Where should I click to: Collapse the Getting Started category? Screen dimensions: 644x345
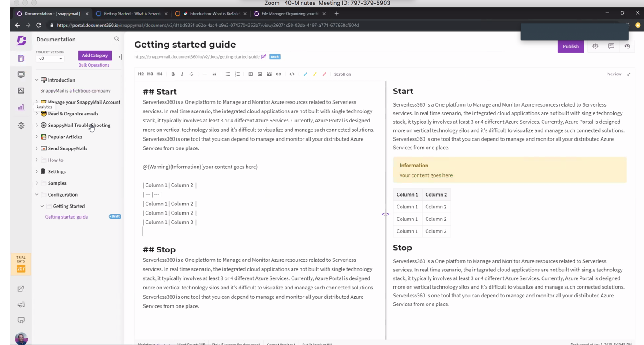42,206
